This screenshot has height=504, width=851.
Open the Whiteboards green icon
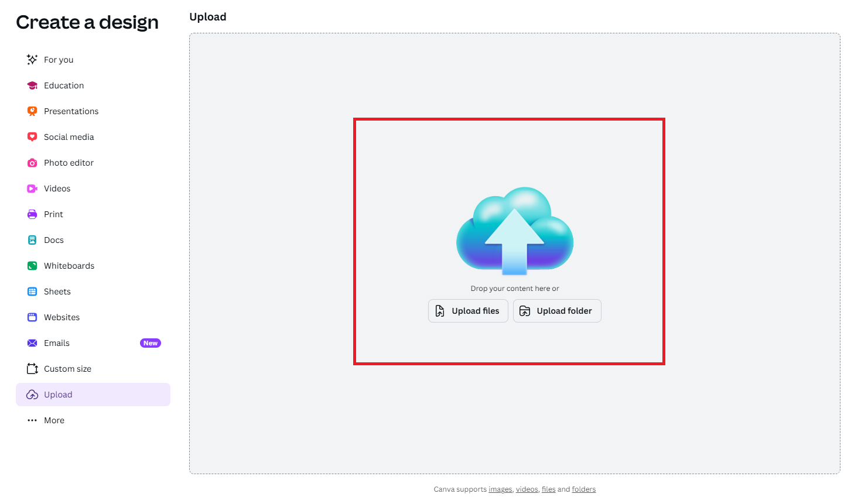(32, 266)
